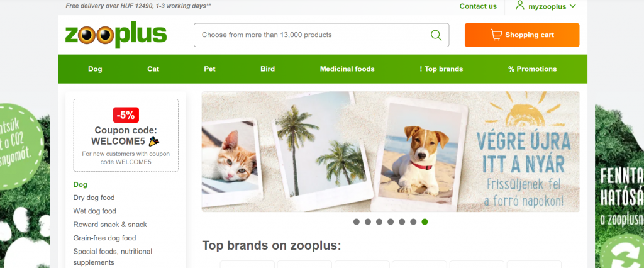This screenshot has height=268, width=644.
Task: Select the Medicinal foods menu item
Action: tap(347, 69)
